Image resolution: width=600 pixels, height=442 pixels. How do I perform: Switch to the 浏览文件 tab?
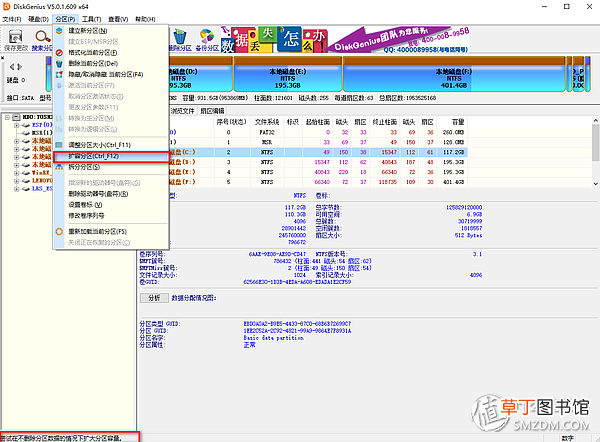[x=182, y=111]
